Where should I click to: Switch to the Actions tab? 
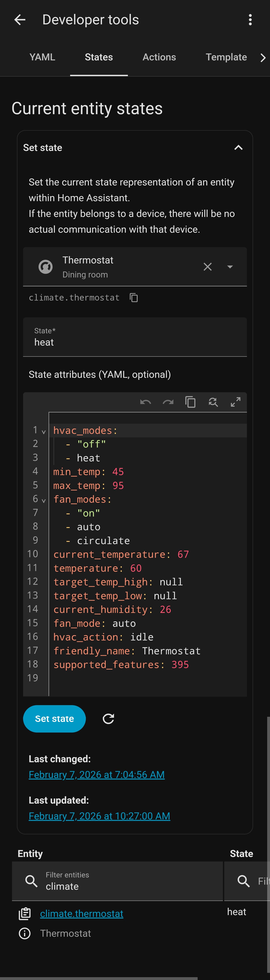coord(159,57)
